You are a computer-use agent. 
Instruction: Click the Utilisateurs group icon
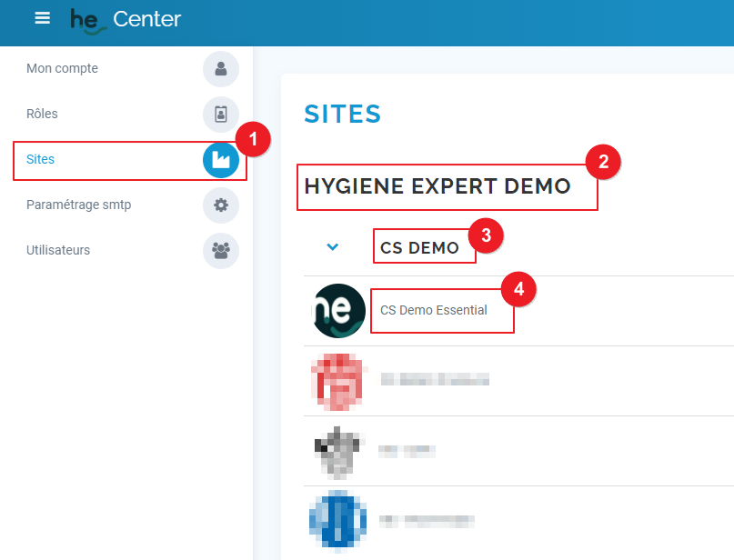(220, 251)
